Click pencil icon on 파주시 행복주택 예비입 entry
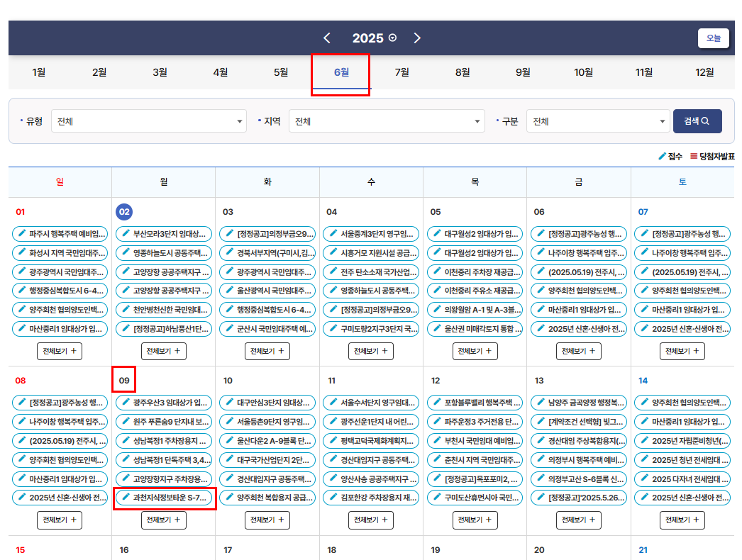This screenshot has width=742, height=560. 21,233
